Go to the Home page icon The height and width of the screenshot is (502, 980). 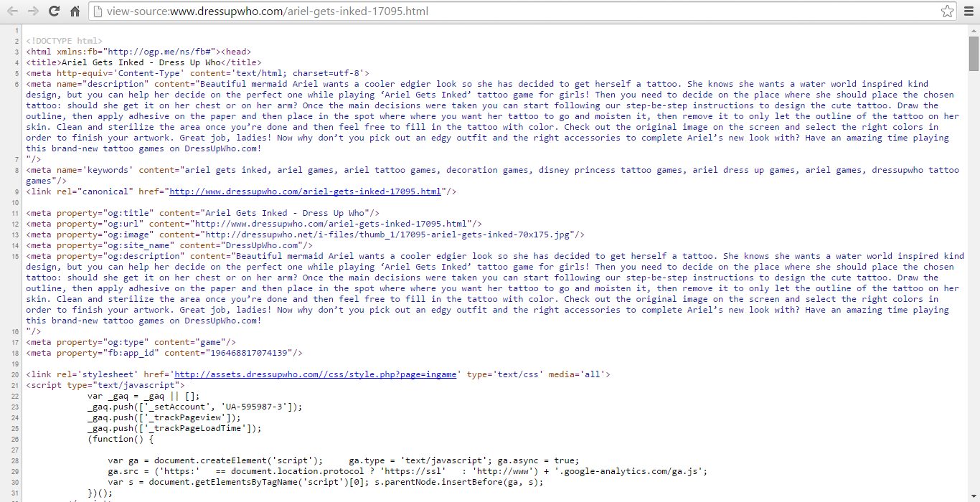[75, 11]
